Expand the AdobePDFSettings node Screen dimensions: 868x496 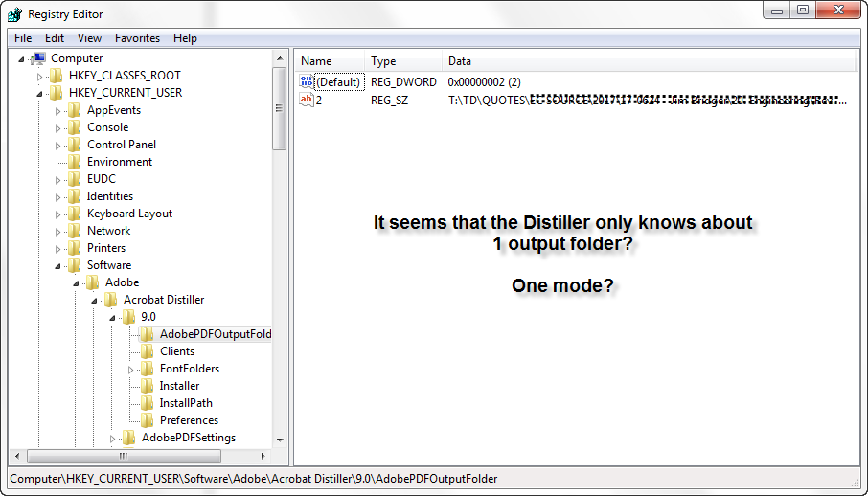click(112, 439)
